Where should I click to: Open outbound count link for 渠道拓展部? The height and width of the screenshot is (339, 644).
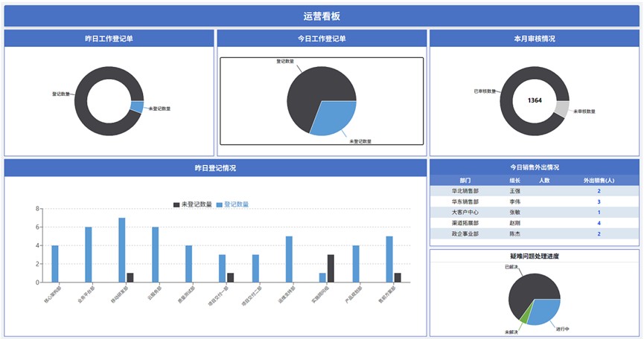click(x=599, y=223)
